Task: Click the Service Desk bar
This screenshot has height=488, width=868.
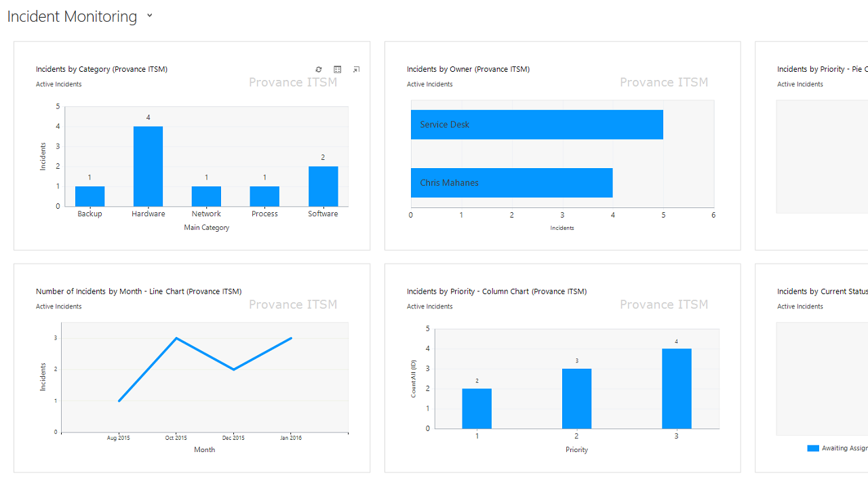Action: coord(536,124)
